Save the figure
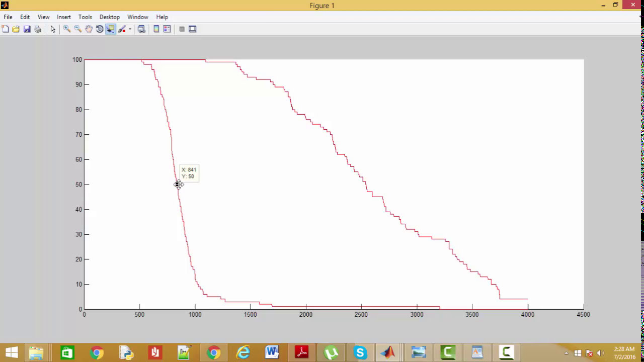Screen dimensions: 644x362 27,29
